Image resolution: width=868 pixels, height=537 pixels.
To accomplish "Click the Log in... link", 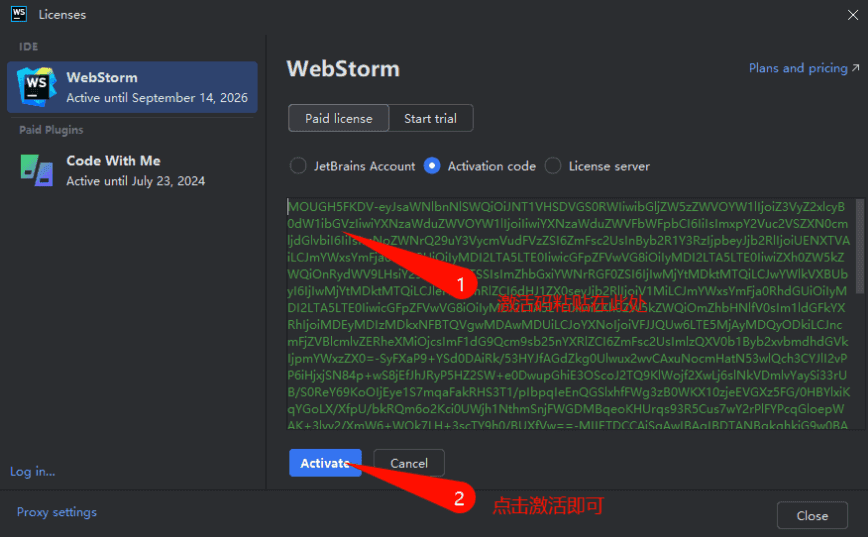I will (33, 472).
